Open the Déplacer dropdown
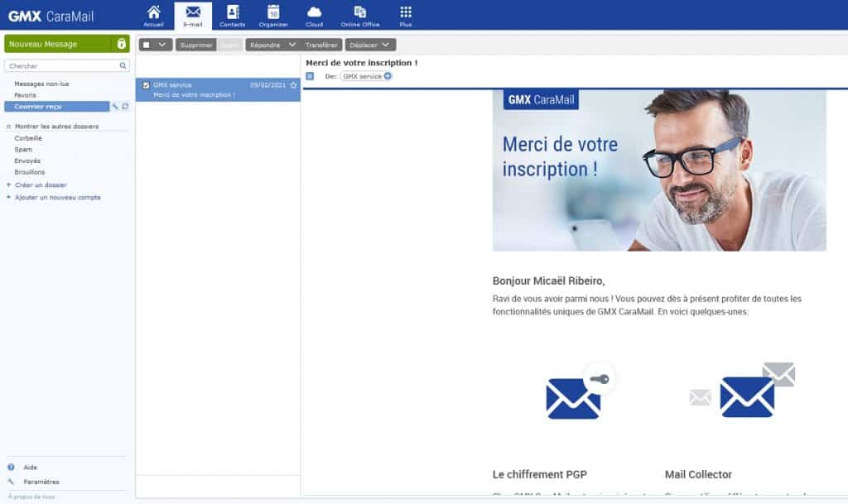This screenshot has width=848, height=504. coord(370,45)
